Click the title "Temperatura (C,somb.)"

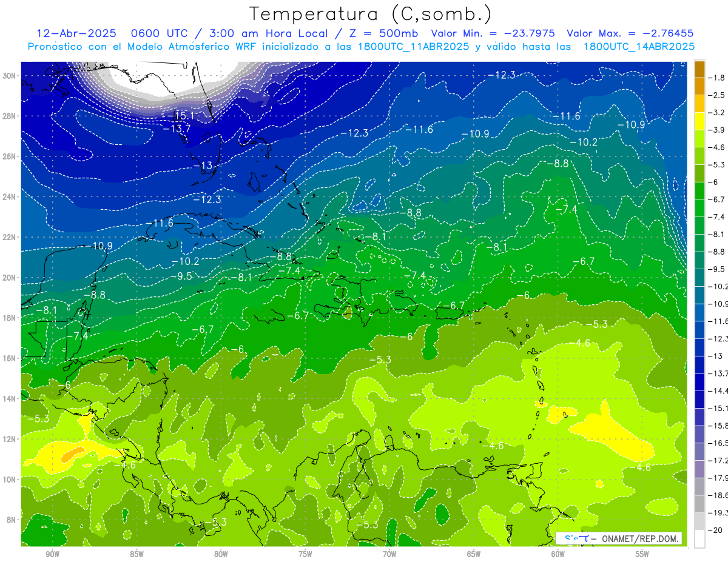[371, 14]
